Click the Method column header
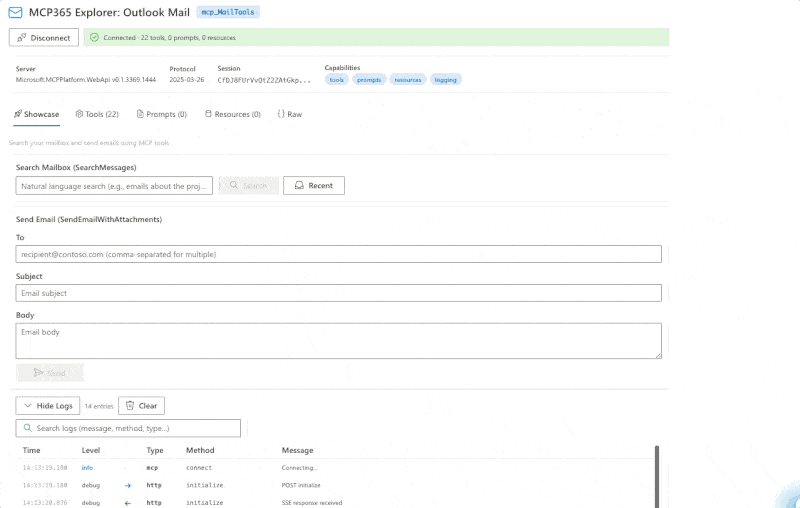800x508 pixels. 200,450
